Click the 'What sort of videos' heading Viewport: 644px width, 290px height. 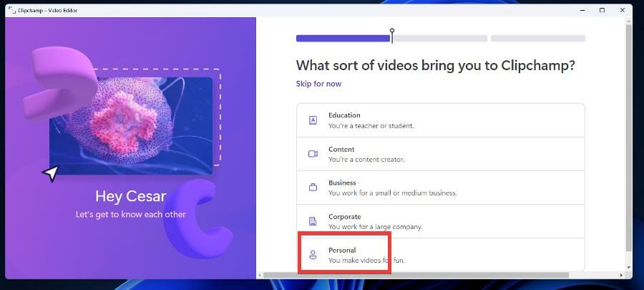point(435,65)
